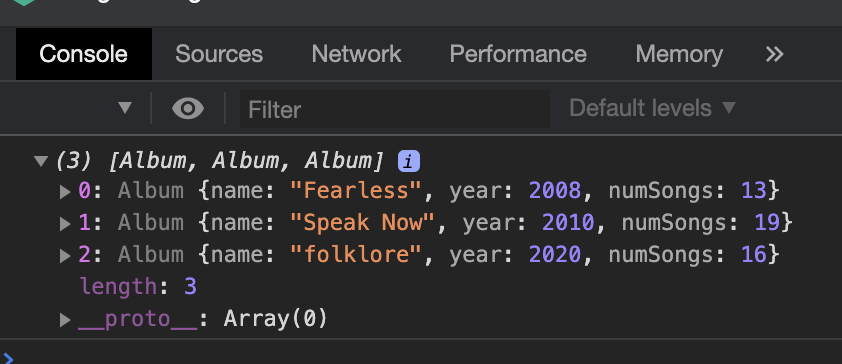
Task: Select the Memory tab
Action: (x=679, y=54)
